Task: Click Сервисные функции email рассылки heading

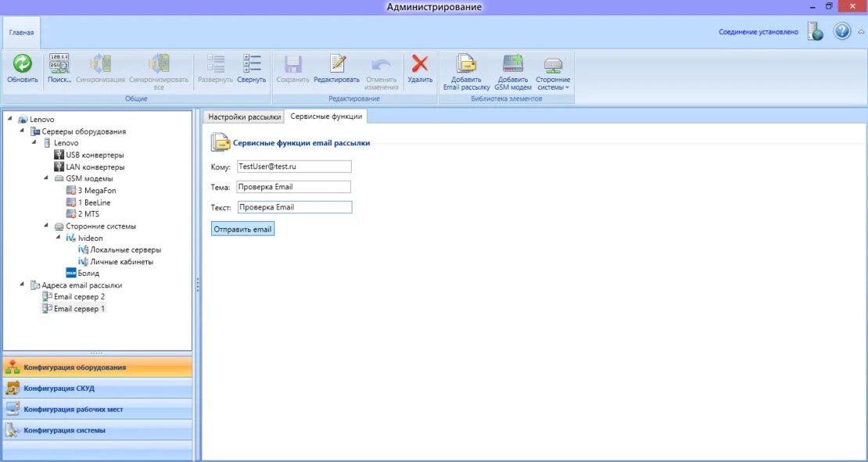Action: (301, 143)
